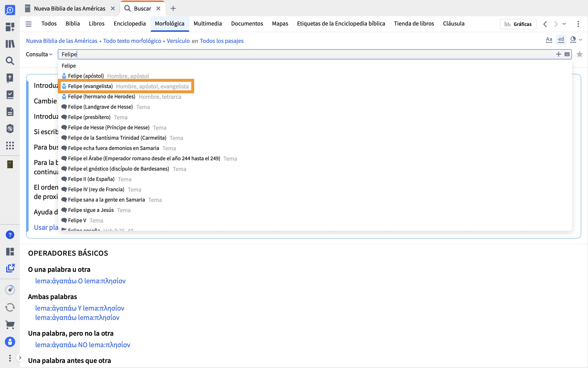Open the Layouts icon in sidebar
The width and height of the screenshot is (588, 368).
click(10, 252)
